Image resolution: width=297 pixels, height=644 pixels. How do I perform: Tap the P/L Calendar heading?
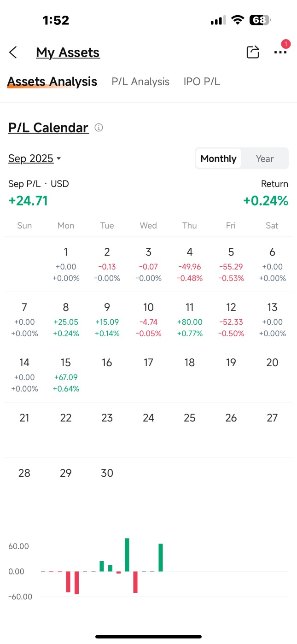pyautogui.click(x=48, y=128)
